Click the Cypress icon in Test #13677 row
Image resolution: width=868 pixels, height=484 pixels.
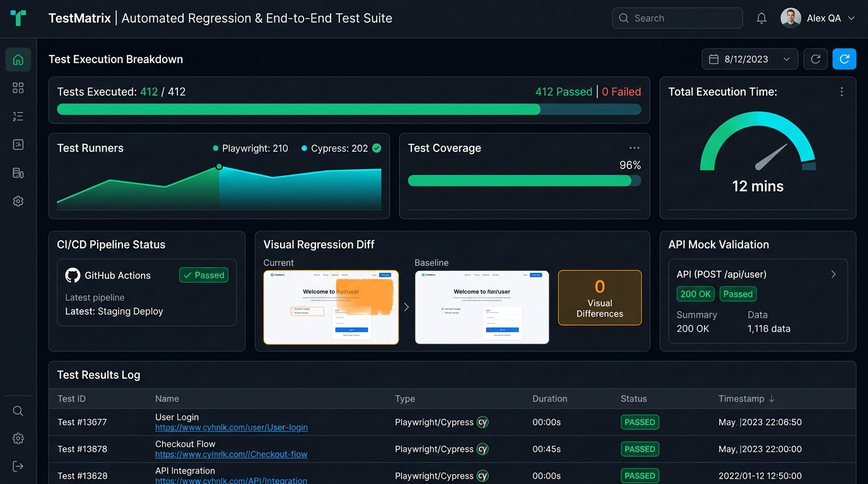(x=483, y=422)
